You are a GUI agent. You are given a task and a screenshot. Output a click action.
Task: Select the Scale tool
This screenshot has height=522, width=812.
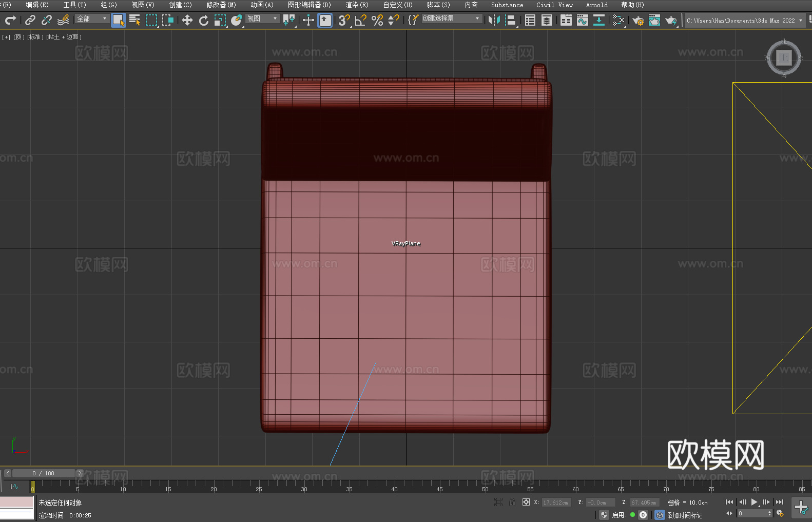[x=220, y=20]
